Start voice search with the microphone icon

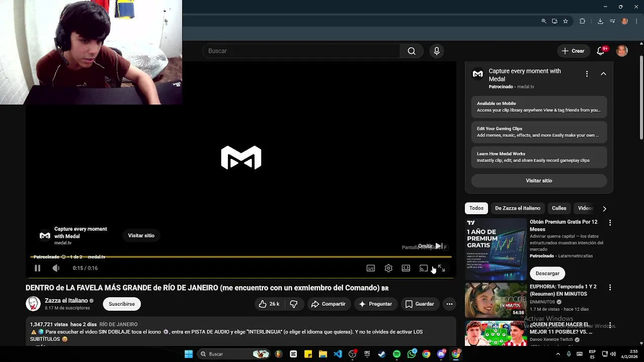coord(437,51)
